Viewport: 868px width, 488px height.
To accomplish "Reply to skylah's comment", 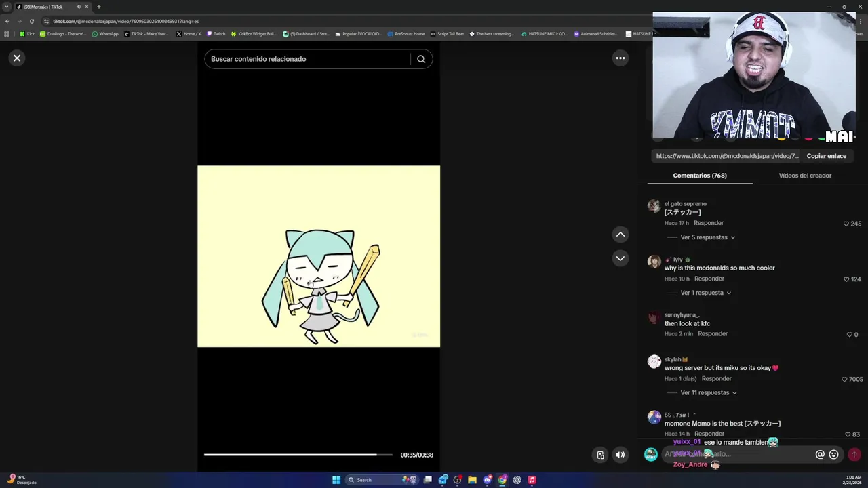I will [717, 379].
